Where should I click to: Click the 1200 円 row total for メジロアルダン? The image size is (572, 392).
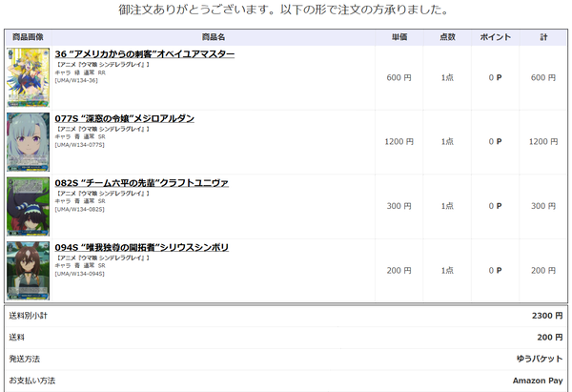pos(543,141)
